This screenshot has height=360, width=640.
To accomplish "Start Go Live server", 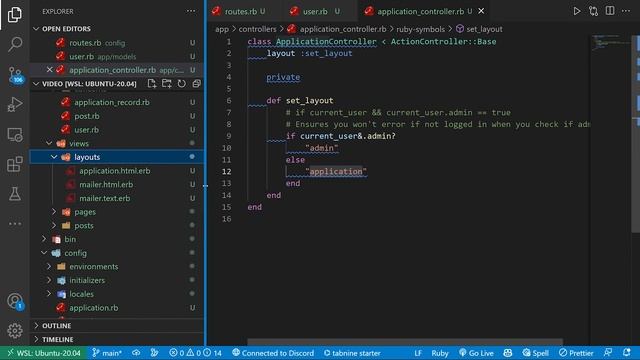I will 476,353.
